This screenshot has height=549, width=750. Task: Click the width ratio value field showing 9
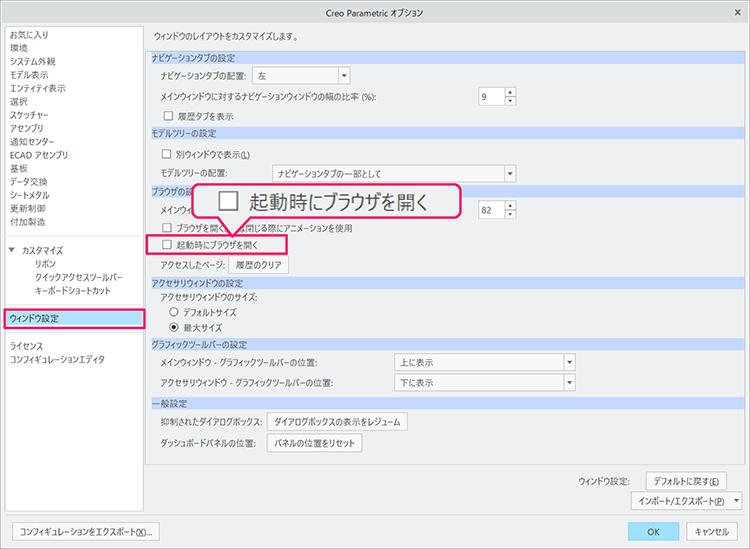click(490, 97)
